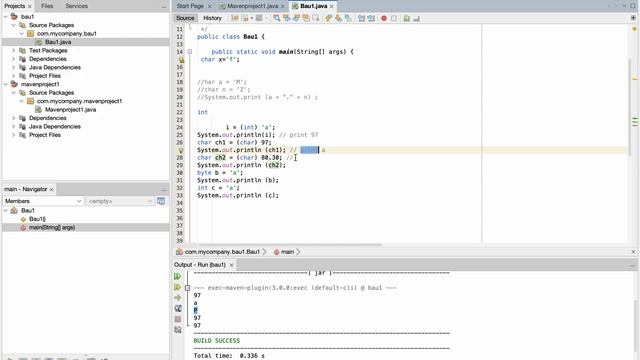
Task: Click Re-run with different parameters yellow icon
Action: 178,287
